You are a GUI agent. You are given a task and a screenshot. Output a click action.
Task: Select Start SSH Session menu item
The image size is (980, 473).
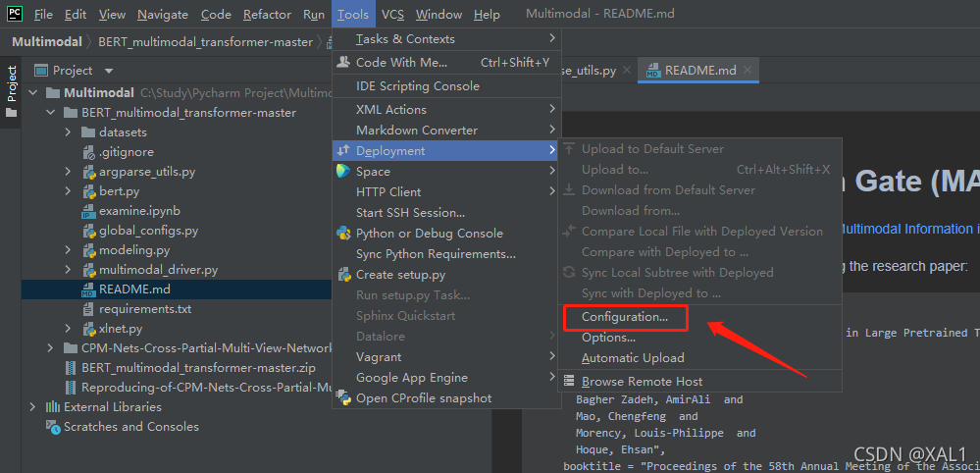click(446, 212)
